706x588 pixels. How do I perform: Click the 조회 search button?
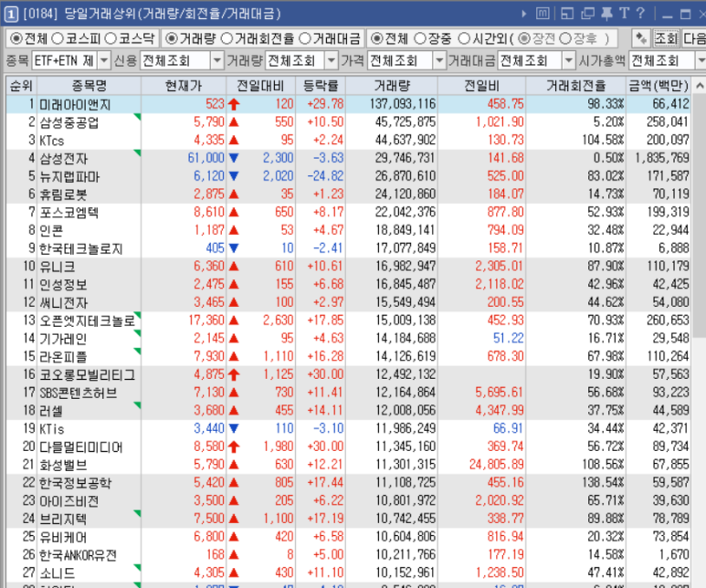pos(666,38)
